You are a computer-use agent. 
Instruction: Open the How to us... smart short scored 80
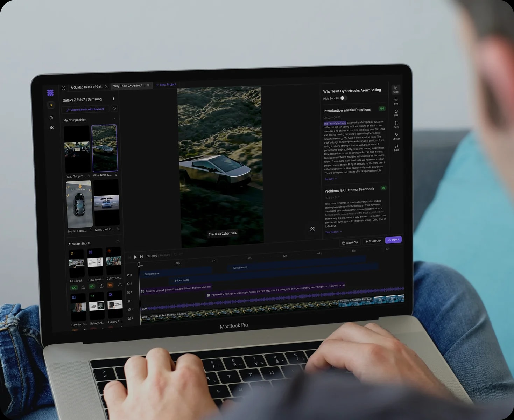pyautogui.click(x=95, y=262)
